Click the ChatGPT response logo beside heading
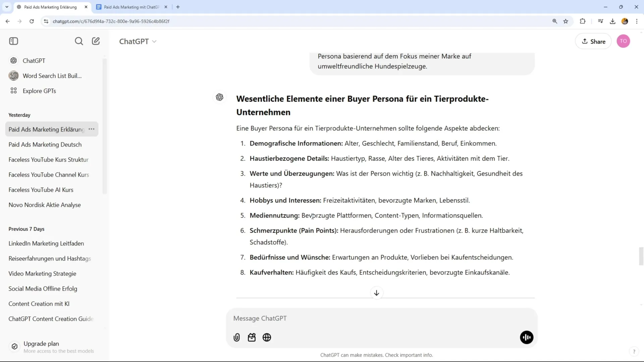Viewport: 644px width, 362px height. click(x=220, y=97)
